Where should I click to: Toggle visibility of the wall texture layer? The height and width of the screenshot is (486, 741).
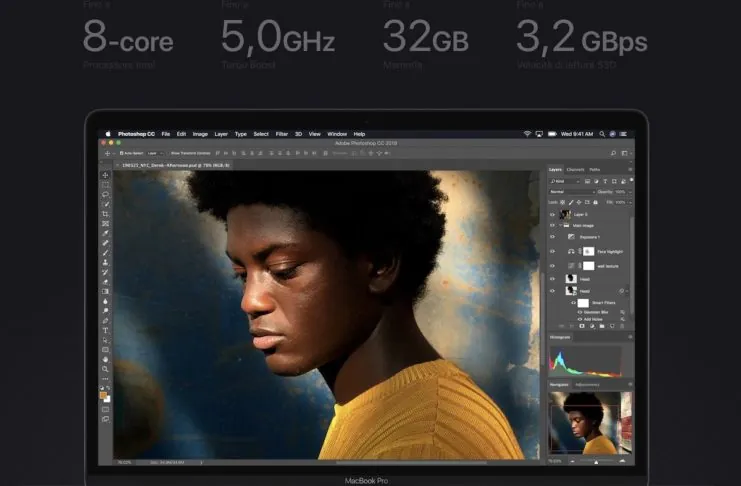tap(552, 265)
